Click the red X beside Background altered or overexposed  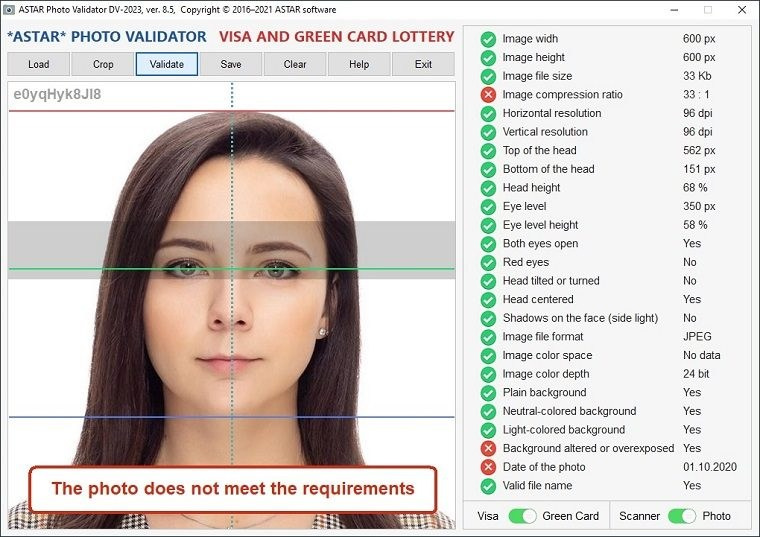pos(488,449)
